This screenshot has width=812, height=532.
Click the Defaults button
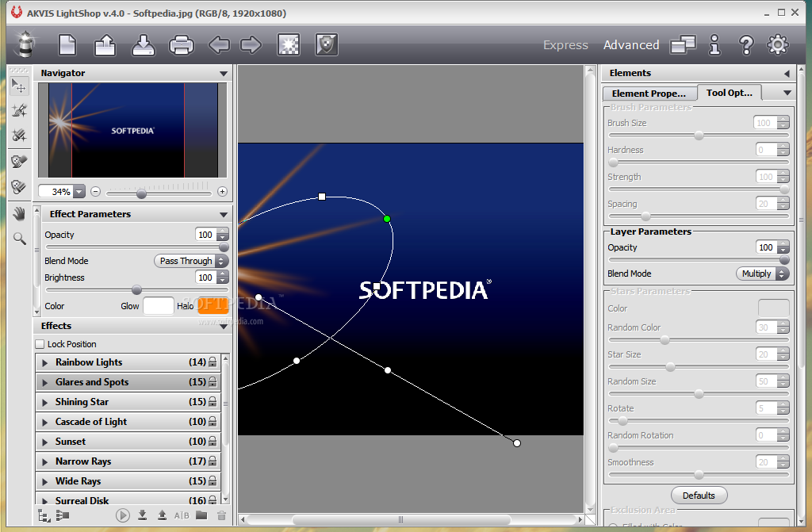(x=699, y=496)
